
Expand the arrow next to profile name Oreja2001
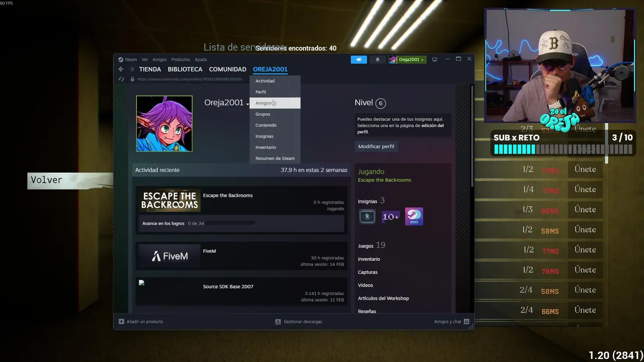pos(248,104)
